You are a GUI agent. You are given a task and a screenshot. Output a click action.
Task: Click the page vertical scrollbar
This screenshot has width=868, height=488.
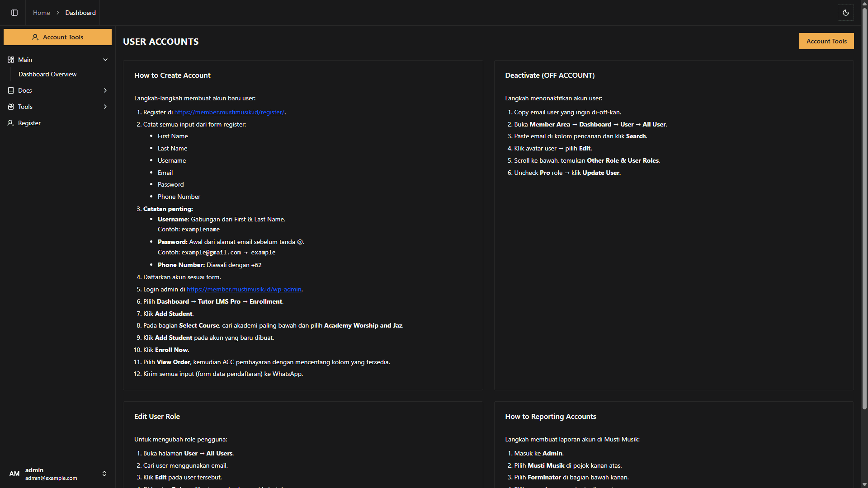tap(864, 208)
